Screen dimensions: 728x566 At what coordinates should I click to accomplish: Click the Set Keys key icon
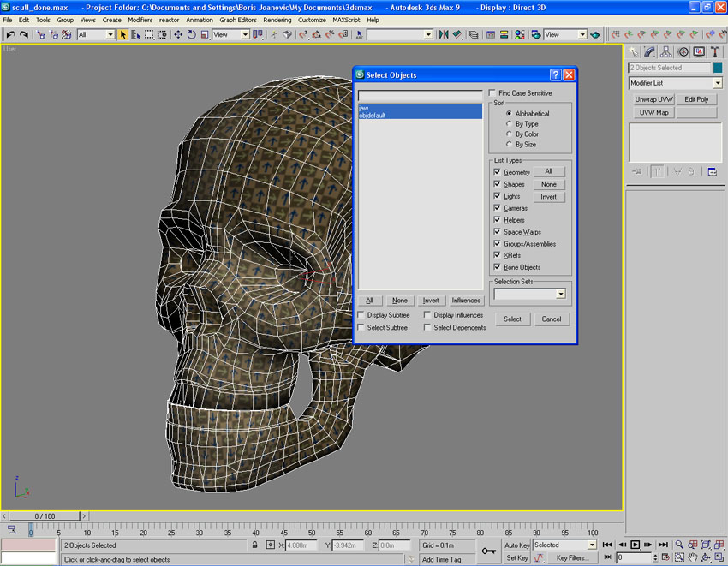coord(488,551)
